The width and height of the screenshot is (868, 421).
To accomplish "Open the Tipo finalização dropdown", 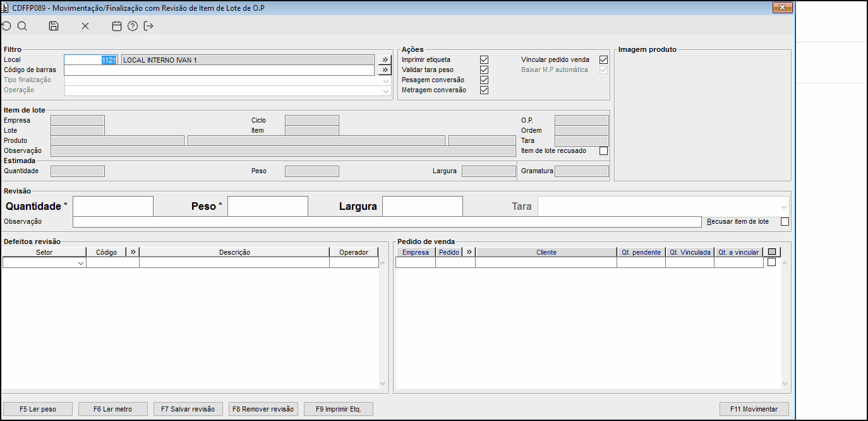I will (x=385, y=80).
